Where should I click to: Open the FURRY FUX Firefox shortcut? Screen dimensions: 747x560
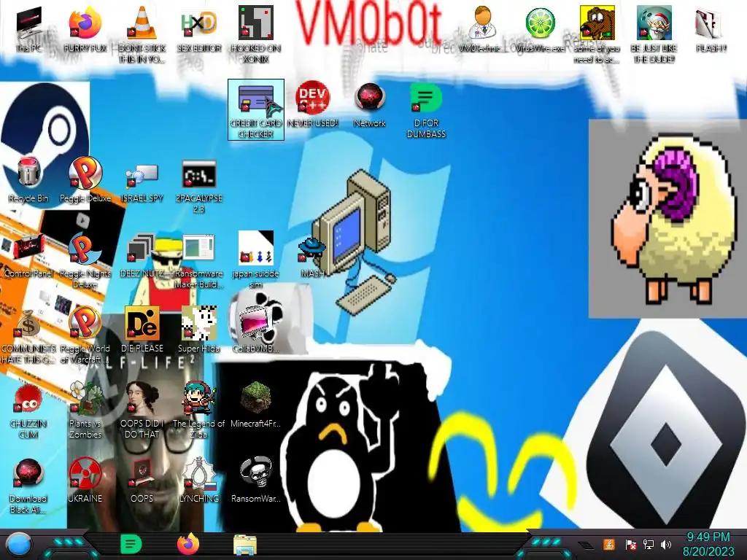pyautogui.click(x=85, y=29)
